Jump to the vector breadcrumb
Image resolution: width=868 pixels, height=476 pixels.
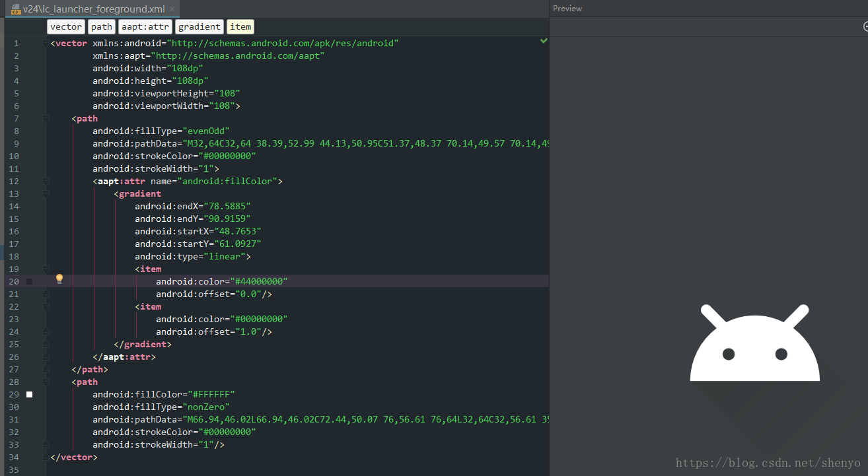click(x=66, y=26)
